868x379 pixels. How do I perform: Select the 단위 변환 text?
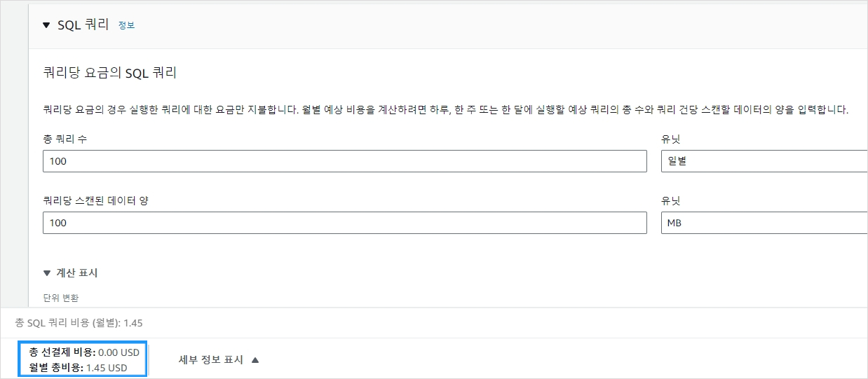pyautogui.click(x=60, y=298)
